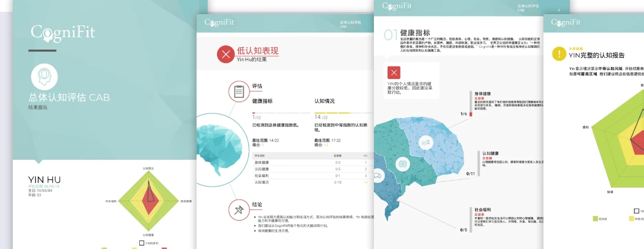Click the 1/6 score next to the brain

464,114
